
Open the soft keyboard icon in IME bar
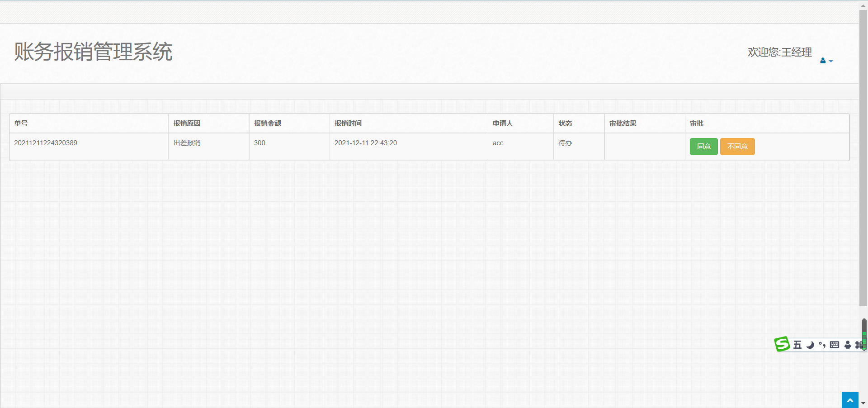click(x=835, y=345)
